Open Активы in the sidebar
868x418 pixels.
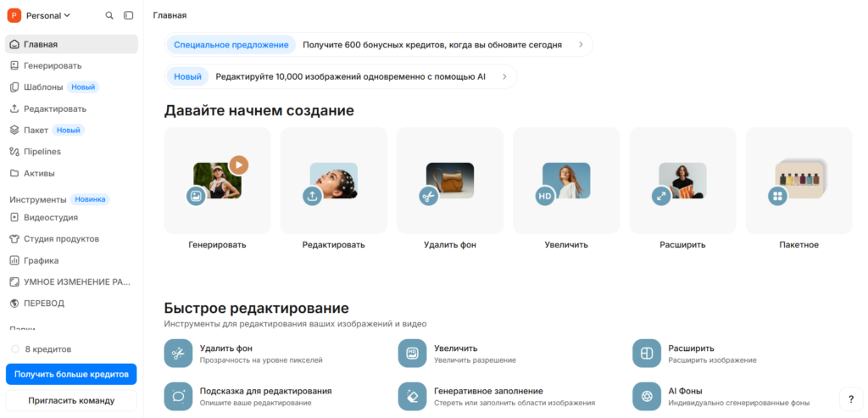click(71, 173)
